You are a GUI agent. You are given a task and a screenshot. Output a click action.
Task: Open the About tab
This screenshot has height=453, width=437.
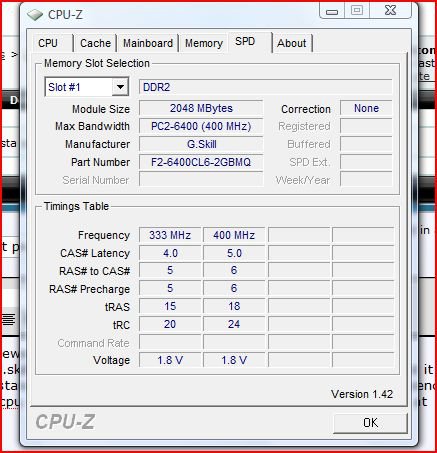292,43
